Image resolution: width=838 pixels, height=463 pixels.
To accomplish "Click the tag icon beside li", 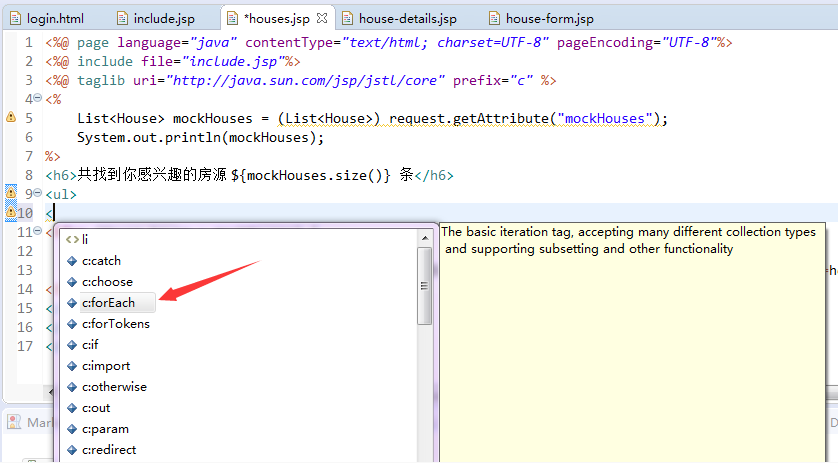I will 72,240.
